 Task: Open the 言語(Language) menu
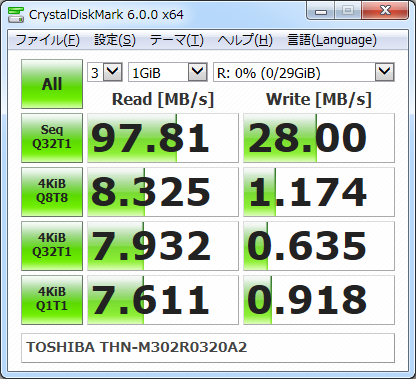click(332, 40)
